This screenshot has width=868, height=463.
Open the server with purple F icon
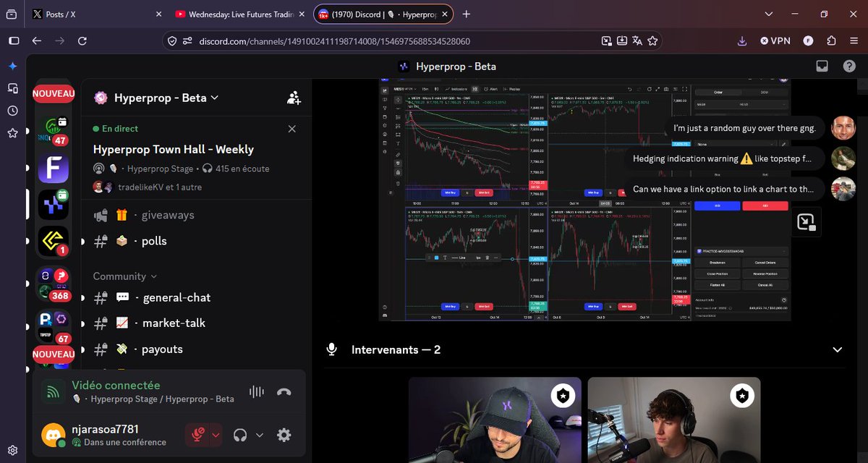click(x=54, y=168)
